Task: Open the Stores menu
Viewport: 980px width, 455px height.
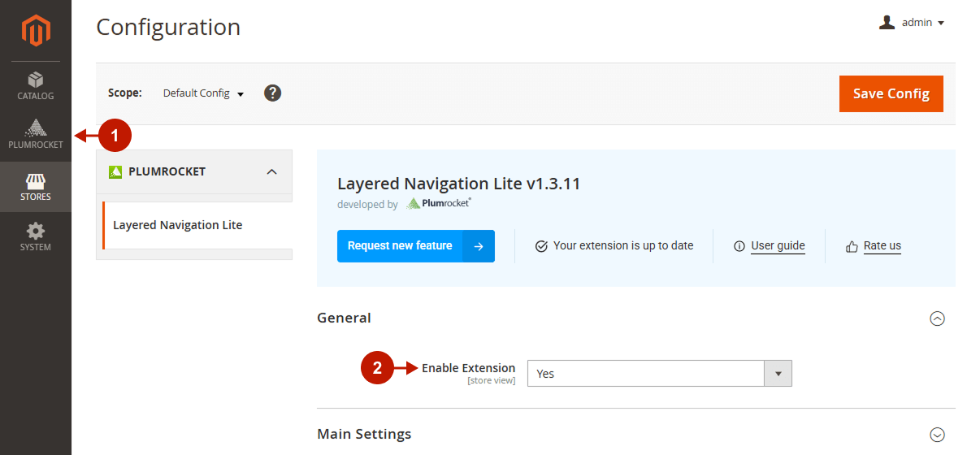Action: 36,187
